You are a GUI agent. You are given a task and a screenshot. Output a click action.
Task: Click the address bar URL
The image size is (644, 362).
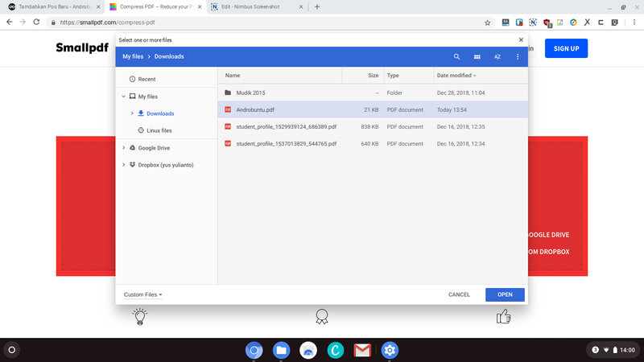(x=107, y=23)
